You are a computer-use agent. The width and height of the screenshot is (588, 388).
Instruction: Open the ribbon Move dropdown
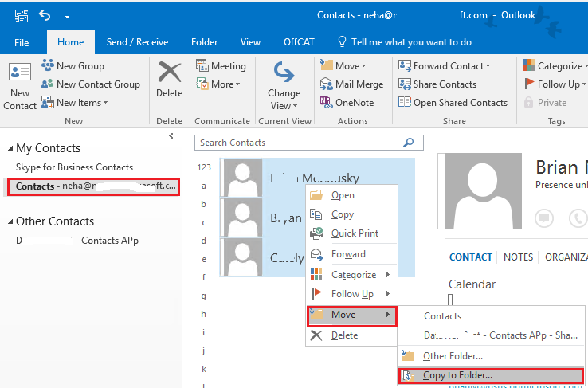pyautogui.click(x=343, y=66)
